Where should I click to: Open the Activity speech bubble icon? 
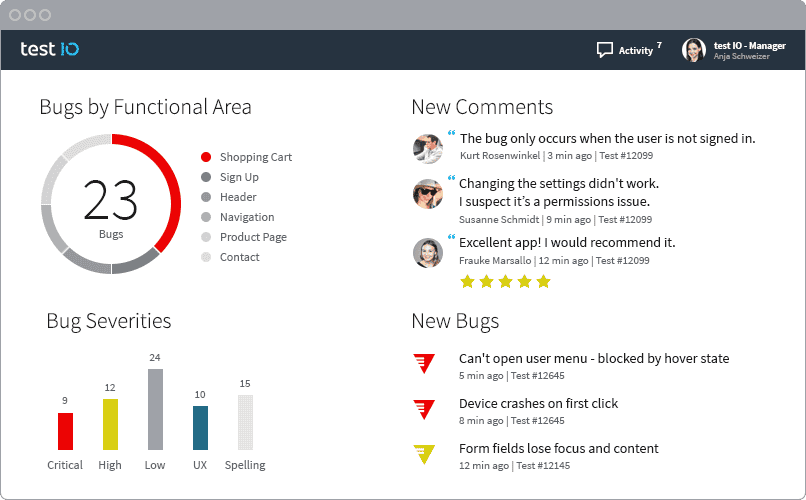pyautogui.click(x=604, y=49)
